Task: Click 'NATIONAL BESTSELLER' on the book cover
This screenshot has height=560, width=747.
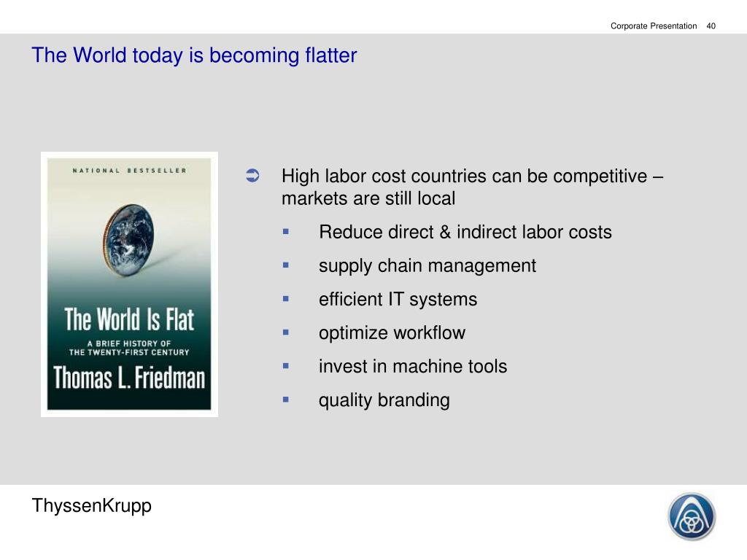Action: click(x=129, y=171)
